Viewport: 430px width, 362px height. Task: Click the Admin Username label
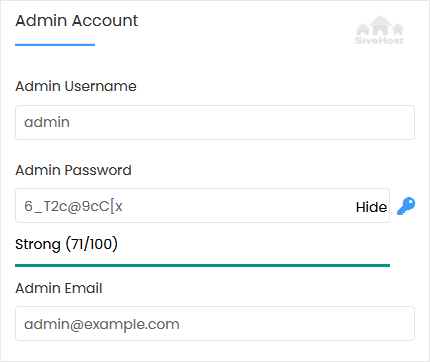(76, 86)
